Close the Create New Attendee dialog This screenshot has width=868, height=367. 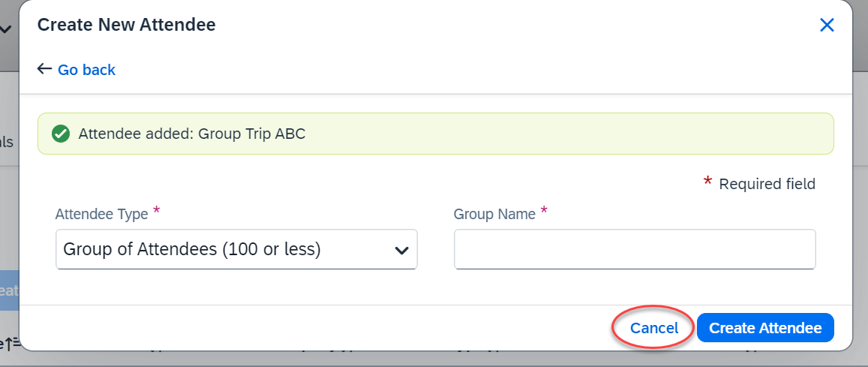pyautogui.click(x=827, y=25)
